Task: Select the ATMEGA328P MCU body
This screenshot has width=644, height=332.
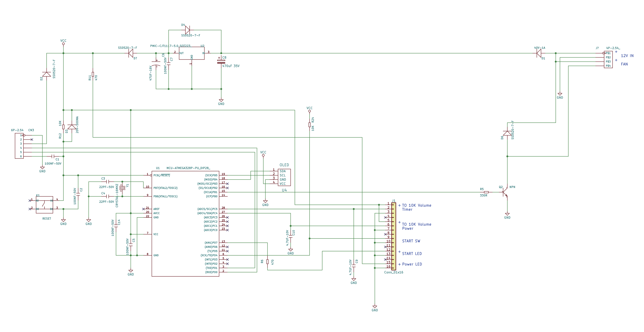Action: coord(185,223)
